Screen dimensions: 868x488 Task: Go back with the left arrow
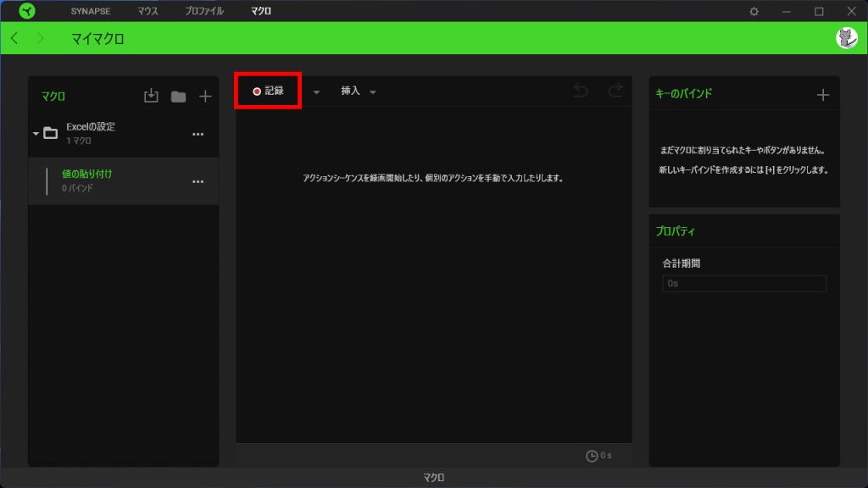(15, 38)
